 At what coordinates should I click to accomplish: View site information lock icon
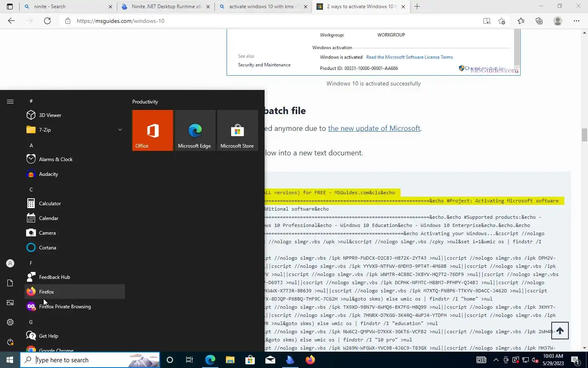[x=68, y=21]
